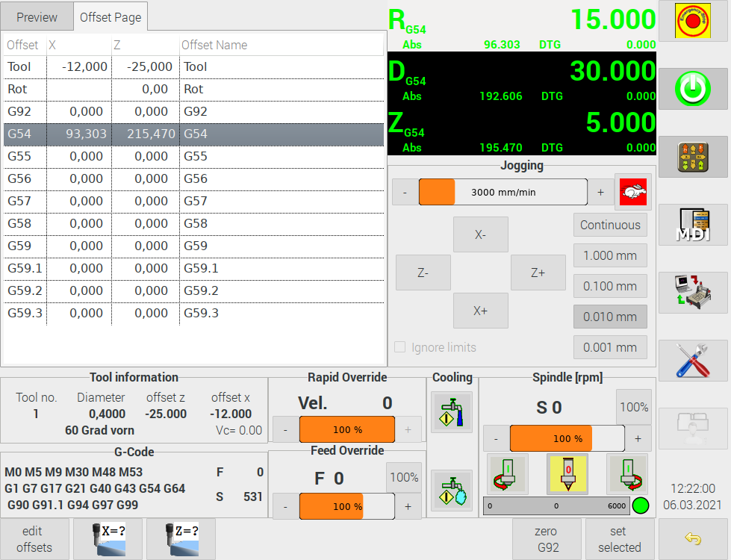Select 0.100 mm jog increment
Screen dimensions: 731x560
[610, 286]
